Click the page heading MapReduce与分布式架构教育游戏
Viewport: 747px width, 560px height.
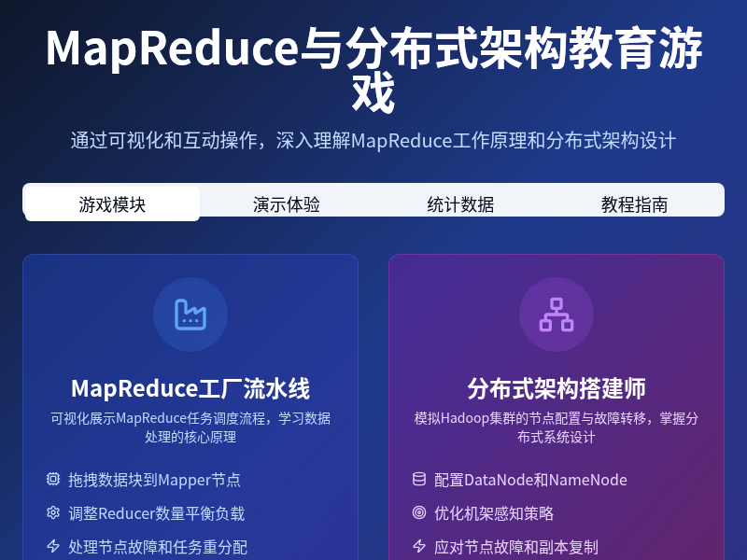pos(373,69)
